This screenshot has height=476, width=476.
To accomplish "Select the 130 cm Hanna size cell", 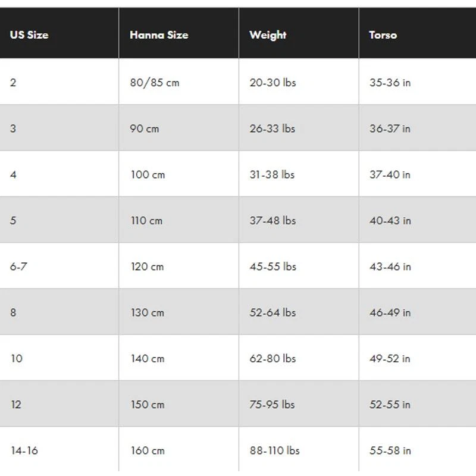I will pyautogui.click(x=147, y=312).
